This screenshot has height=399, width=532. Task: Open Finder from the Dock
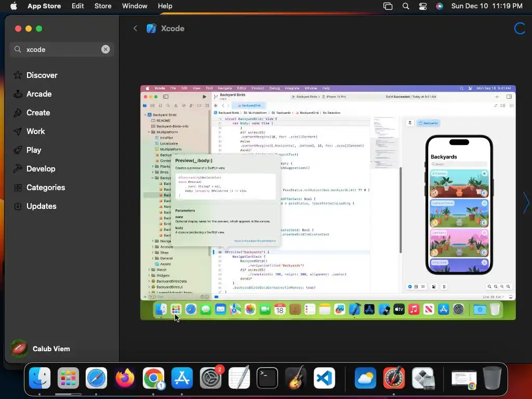pos(39,378)
